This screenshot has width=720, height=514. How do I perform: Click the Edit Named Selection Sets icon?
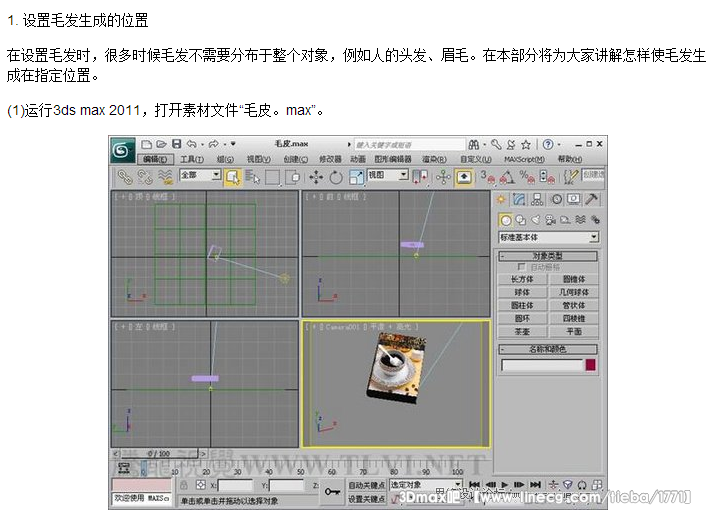[570, 177]
